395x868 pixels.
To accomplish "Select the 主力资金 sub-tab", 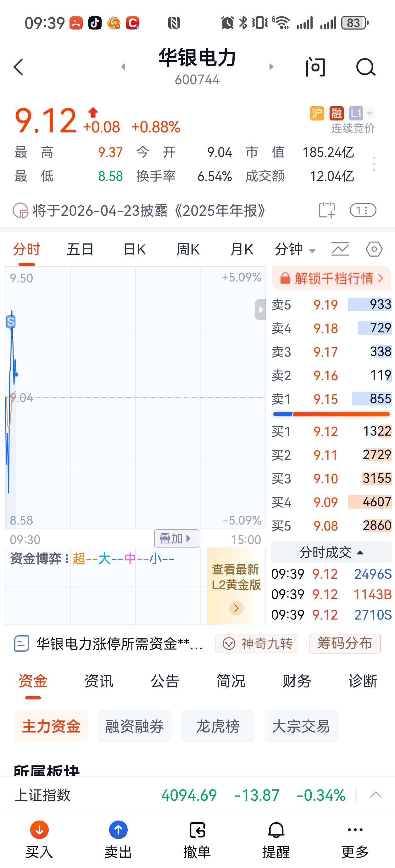I will pos(51,726).
